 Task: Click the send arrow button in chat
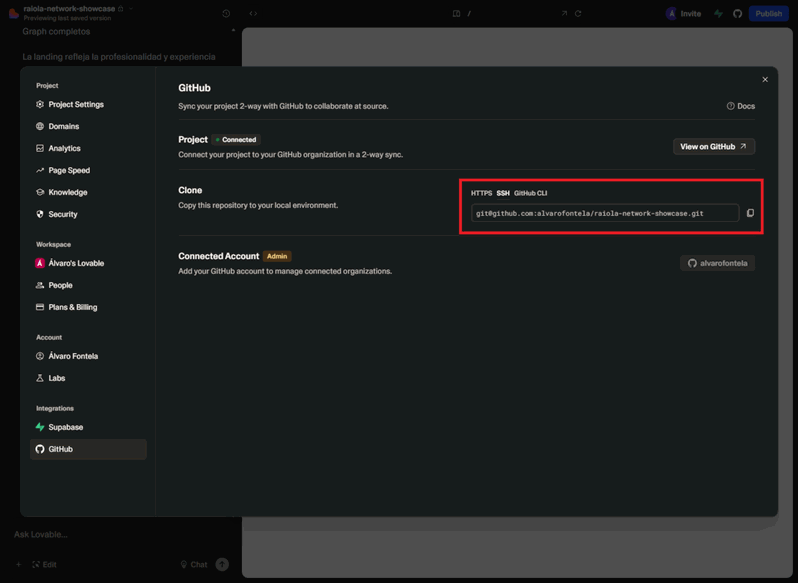tap(222, 564)
